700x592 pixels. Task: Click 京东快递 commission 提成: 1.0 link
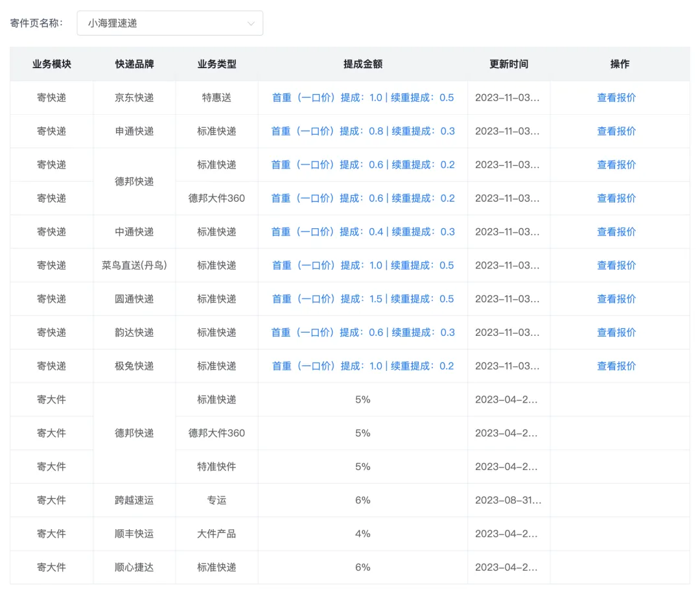tap(363, 98)
